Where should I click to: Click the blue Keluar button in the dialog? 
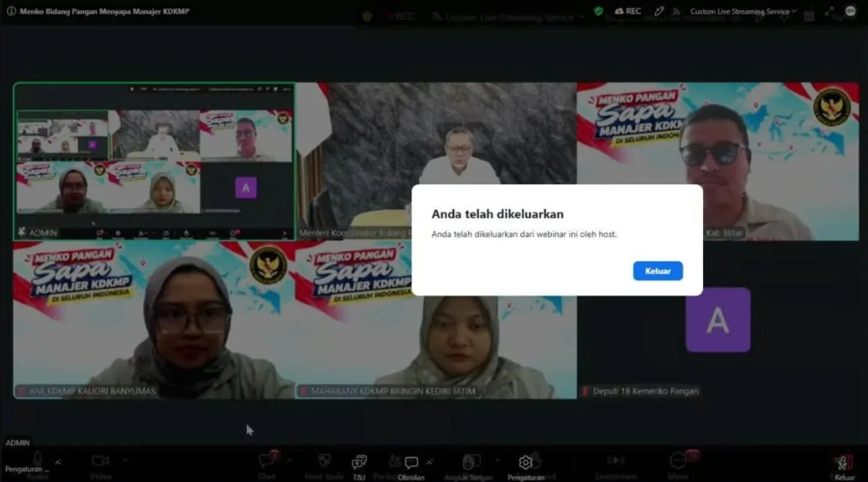pos(658,271)
